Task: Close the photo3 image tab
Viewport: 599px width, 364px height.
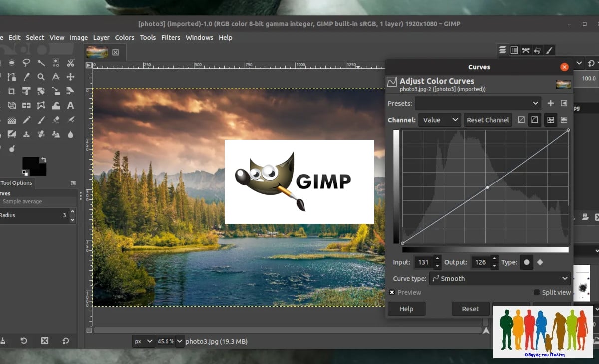Action: 116,52
